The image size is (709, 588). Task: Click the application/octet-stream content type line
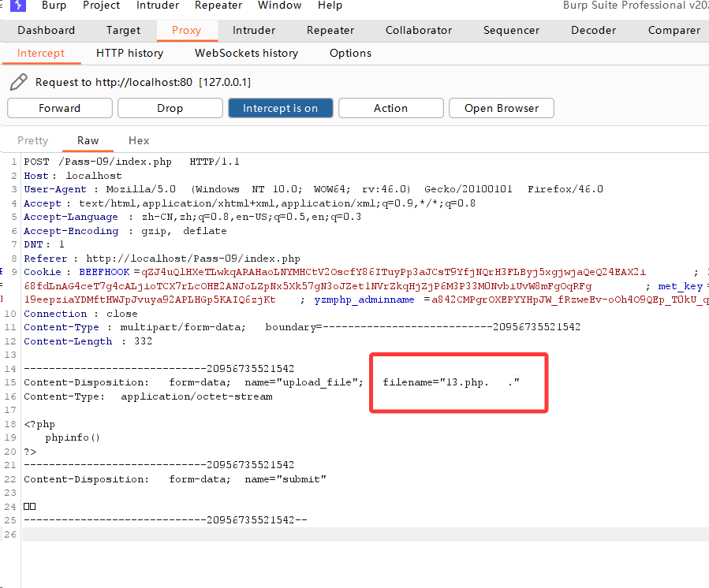pos(148,396)
